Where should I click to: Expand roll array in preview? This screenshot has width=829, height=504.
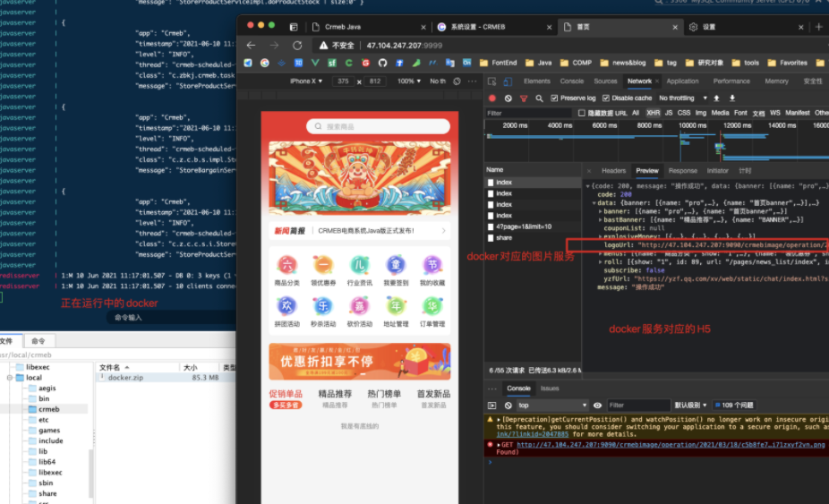pos(601,261)
